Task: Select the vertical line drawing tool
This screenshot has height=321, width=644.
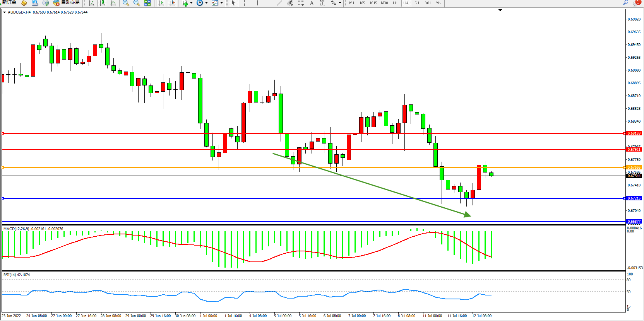Action: tap(257, 3)
